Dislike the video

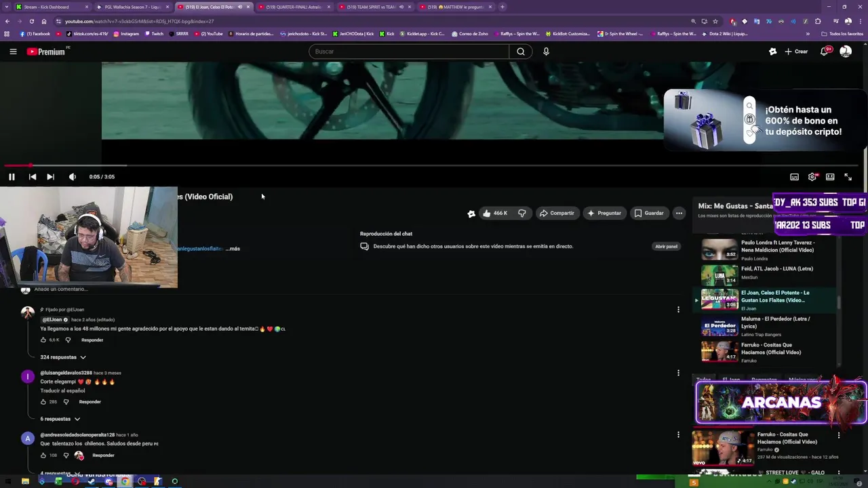[521, 213]
